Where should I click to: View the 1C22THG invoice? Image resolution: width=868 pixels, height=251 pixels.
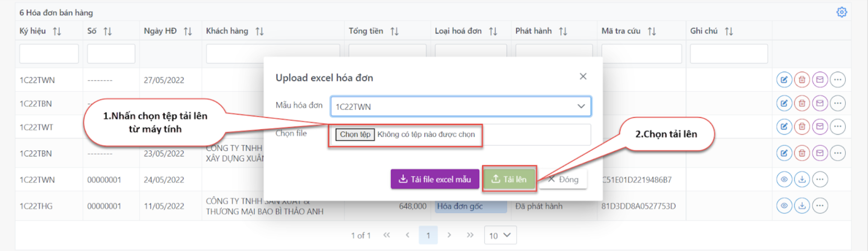pos(784,206)
